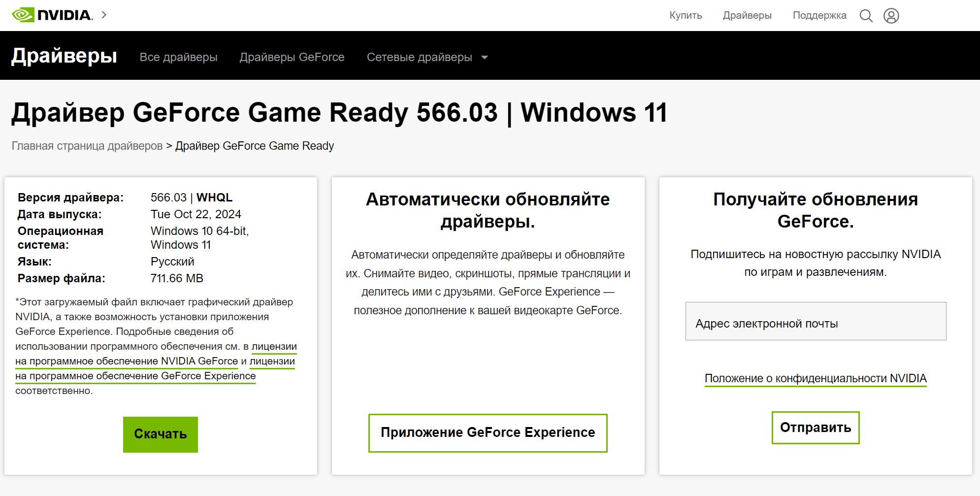Open Положение о конфиденциальности NVIDIA link
The image size is (980, 496).
click(816, 378)
